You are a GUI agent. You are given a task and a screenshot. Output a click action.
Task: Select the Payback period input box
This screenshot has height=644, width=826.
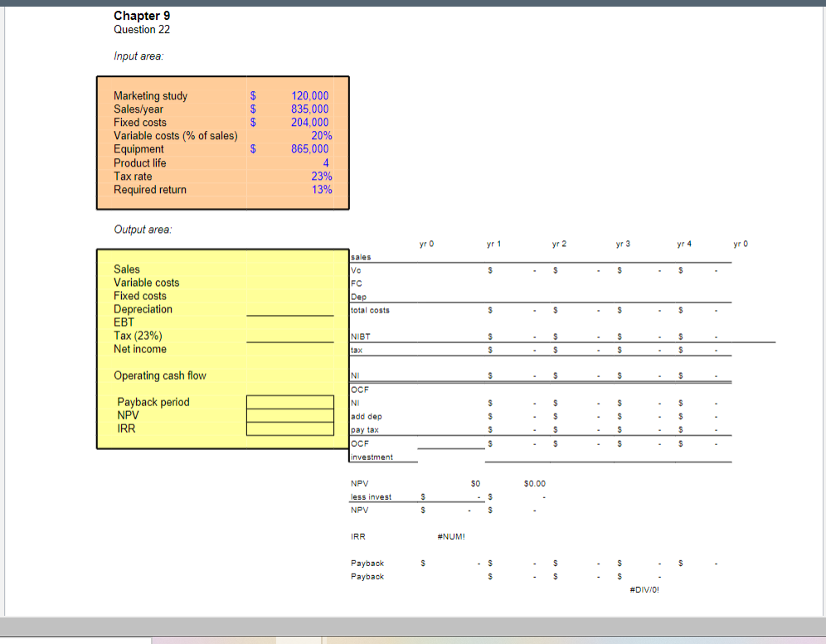click(x=289, y=402)
